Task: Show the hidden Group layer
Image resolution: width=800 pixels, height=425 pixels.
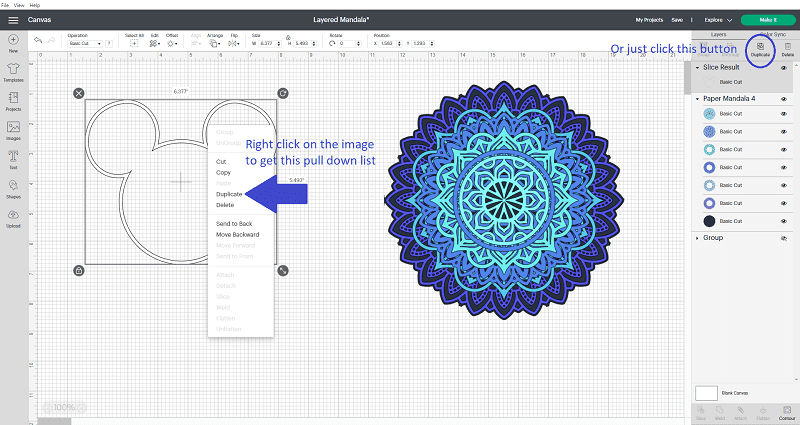Action: [784, 238]
